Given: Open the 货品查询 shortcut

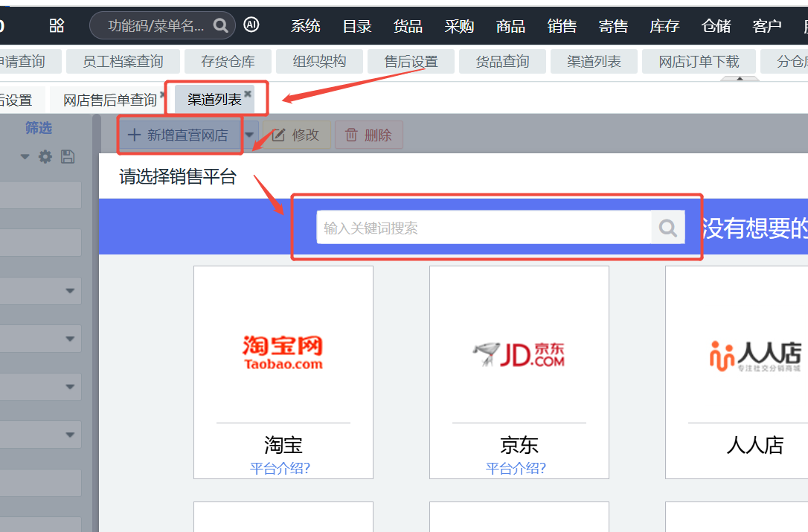Looking at the screenshot, I should (x=502, y=61).
